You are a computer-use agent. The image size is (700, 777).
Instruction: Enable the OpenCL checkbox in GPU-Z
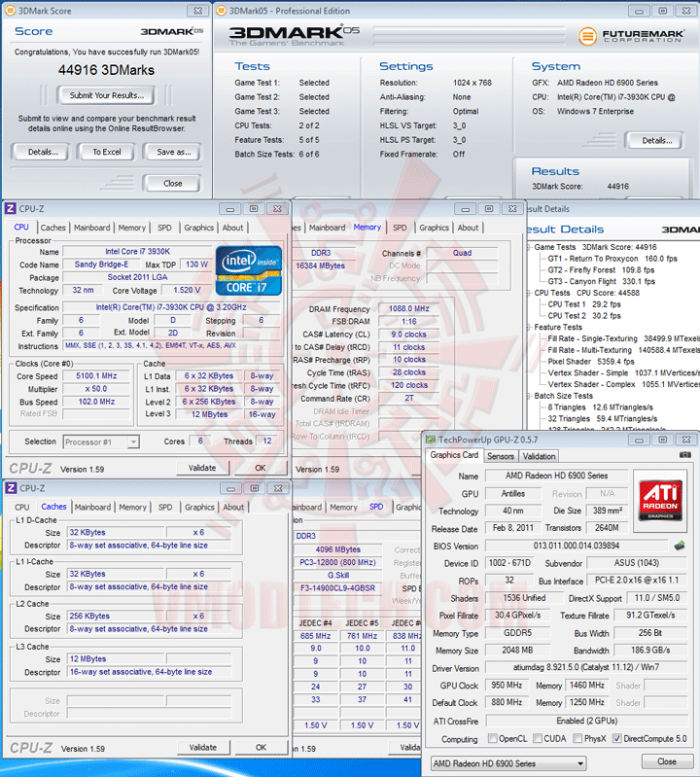click(x=492, y=738)
